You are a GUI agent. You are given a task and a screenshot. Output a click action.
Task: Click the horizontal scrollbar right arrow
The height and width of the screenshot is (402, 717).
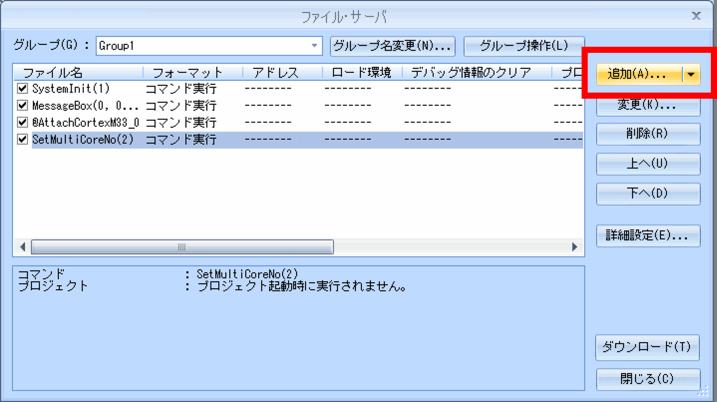click(x=575, y=247)
